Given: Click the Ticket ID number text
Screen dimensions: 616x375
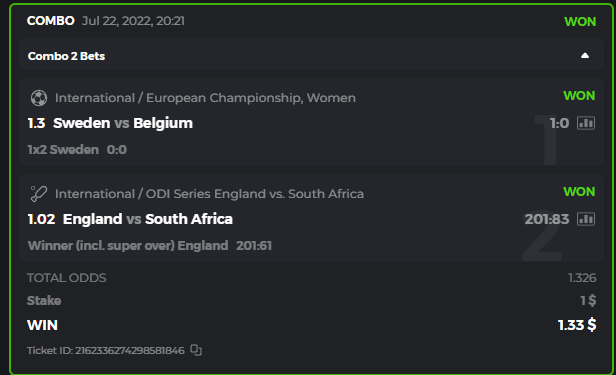Looking at the screenshot, I should pos(130,350).
